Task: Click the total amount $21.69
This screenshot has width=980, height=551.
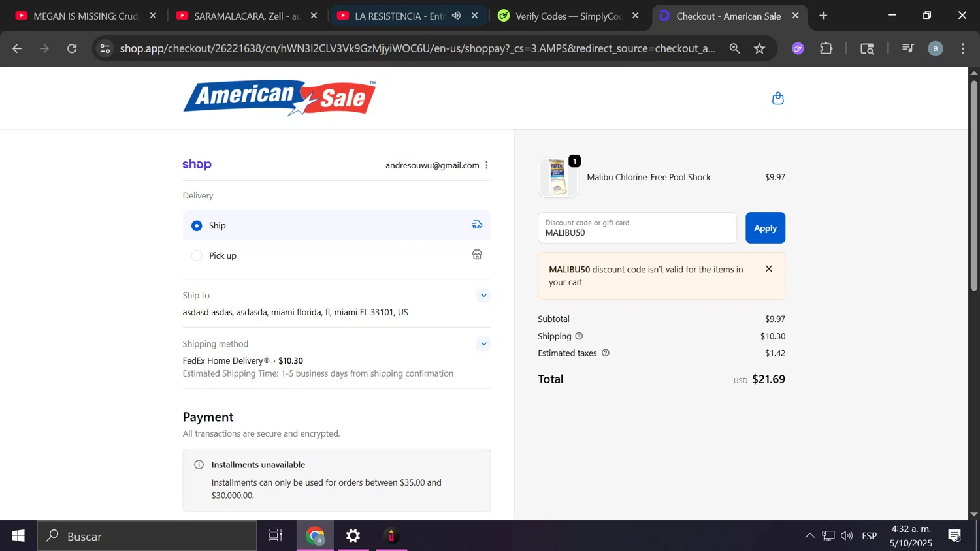Action: click(768, 379)
